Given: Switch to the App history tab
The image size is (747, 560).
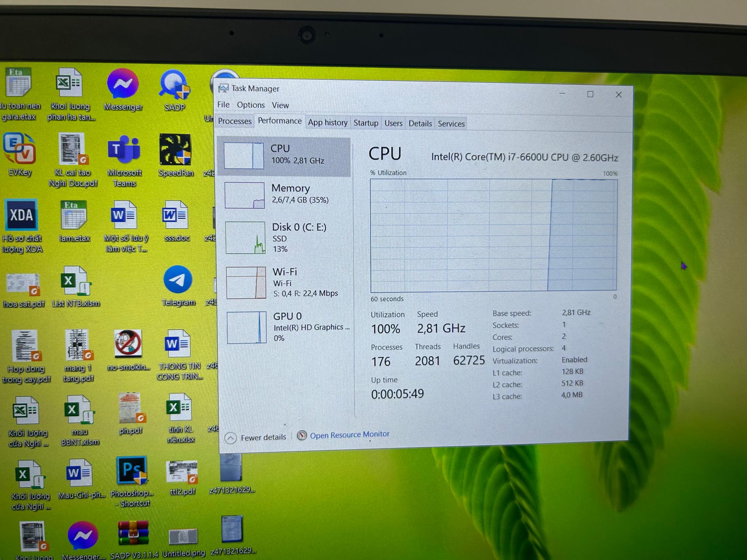Looking at the screenshot, I should pos(328,122).
